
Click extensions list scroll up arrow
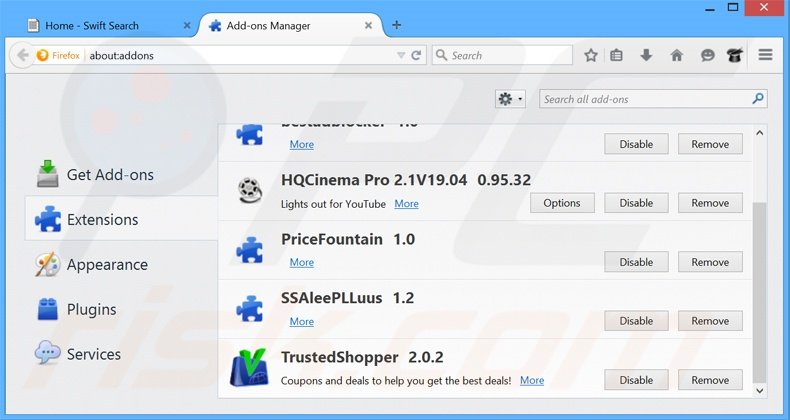tap(759, 133)
